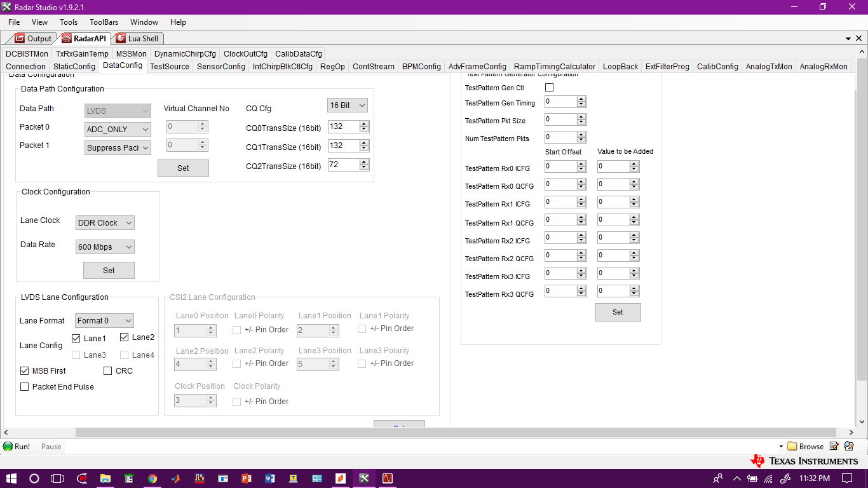This screenshot has height=488, width=868.
Task: Click the Radar Studio title bar icon
Action: (7, 6)
